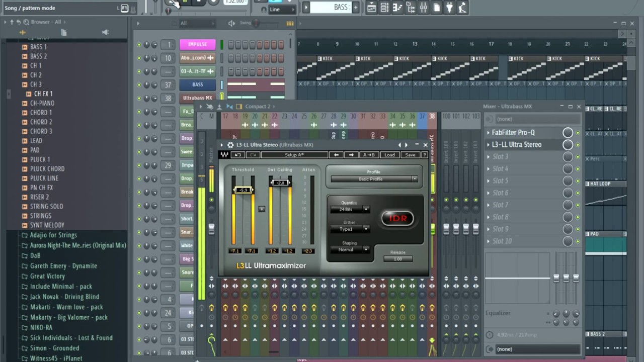Disable the FabFilter Pro-Q slot light

578,133
